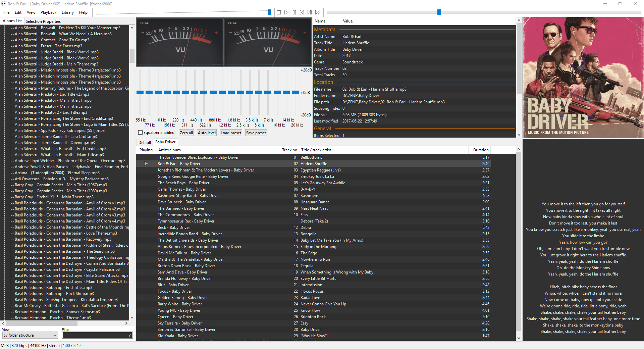
Task: Click the right TEAC VU meter
Action: click(x=268, y=42)
